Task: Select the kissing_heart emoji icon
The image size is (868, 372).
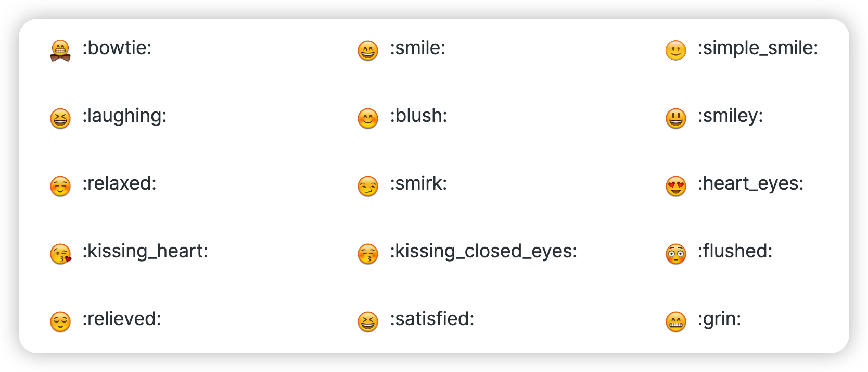Action: [60, 254]
